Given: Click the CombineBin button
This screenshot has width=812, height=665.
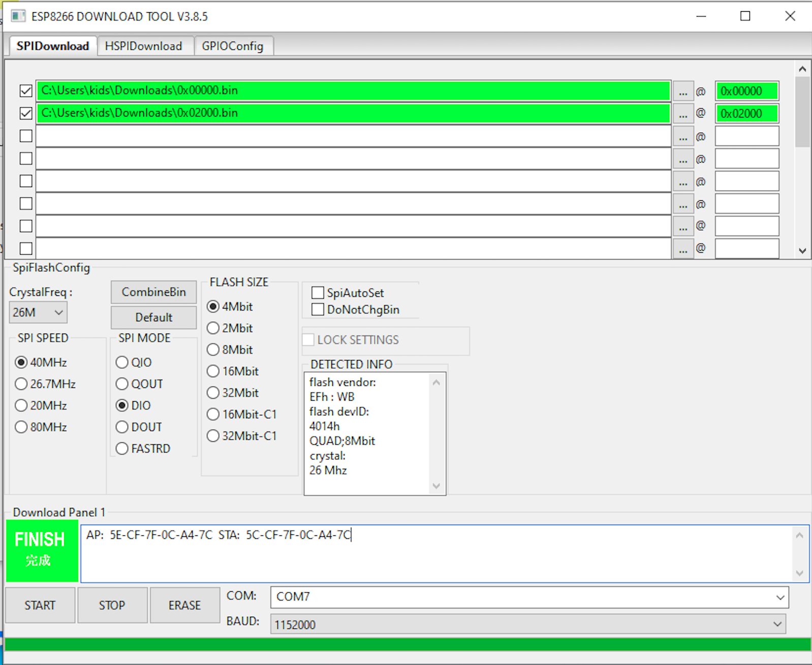Looking at the screenshot, I should tap(153, 292).
